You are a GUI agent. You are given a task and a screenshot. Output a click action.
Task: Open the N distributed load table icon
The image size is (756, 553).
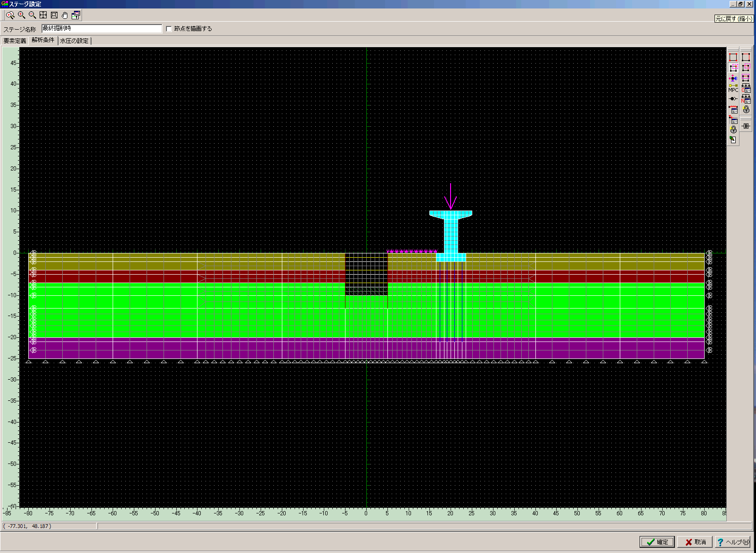[x=746, y=99]
